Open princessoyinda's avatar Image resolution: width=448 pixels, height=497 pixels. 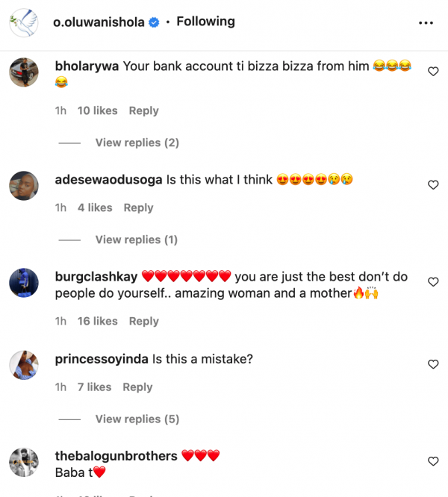[x=24, y=365]
